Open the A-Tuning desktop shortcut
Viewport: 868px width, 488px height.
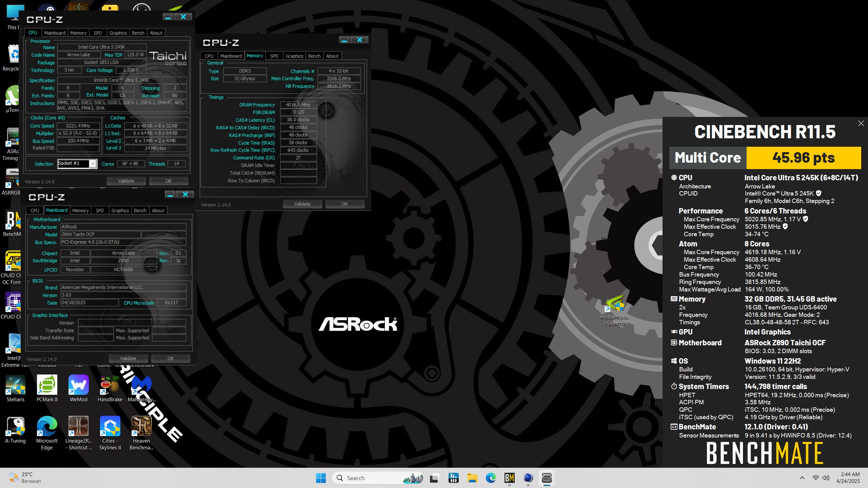pyautogui.click(x=16, y=430)
